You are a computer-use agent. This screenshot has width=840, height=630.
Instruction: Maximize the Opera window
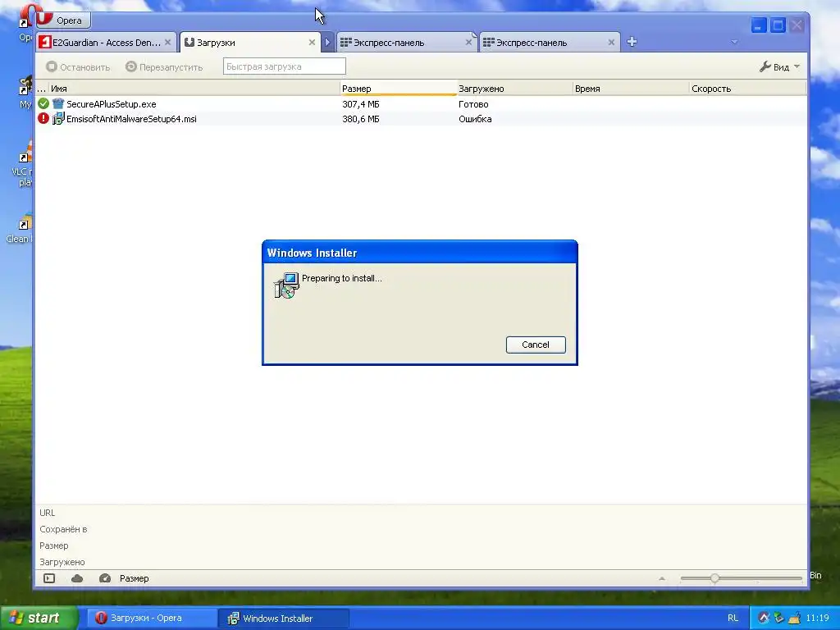tap(778, 25)
